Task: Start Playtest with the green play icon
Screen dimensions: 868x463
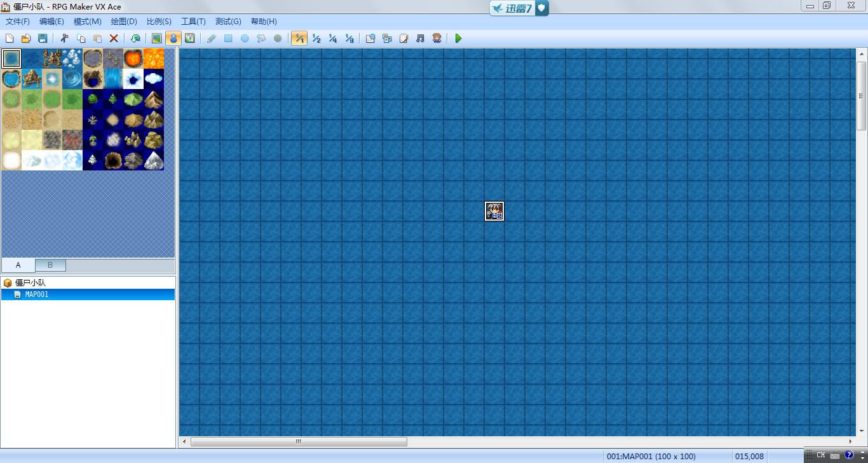Action: pos(458,39)
